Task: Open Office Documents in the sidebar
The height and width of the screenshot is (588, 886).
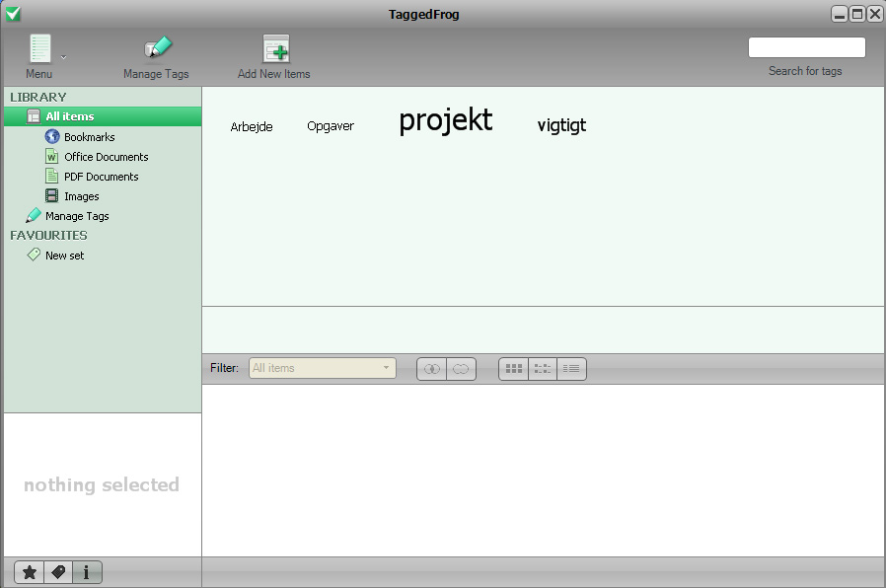Action: (x=107, y=157)
